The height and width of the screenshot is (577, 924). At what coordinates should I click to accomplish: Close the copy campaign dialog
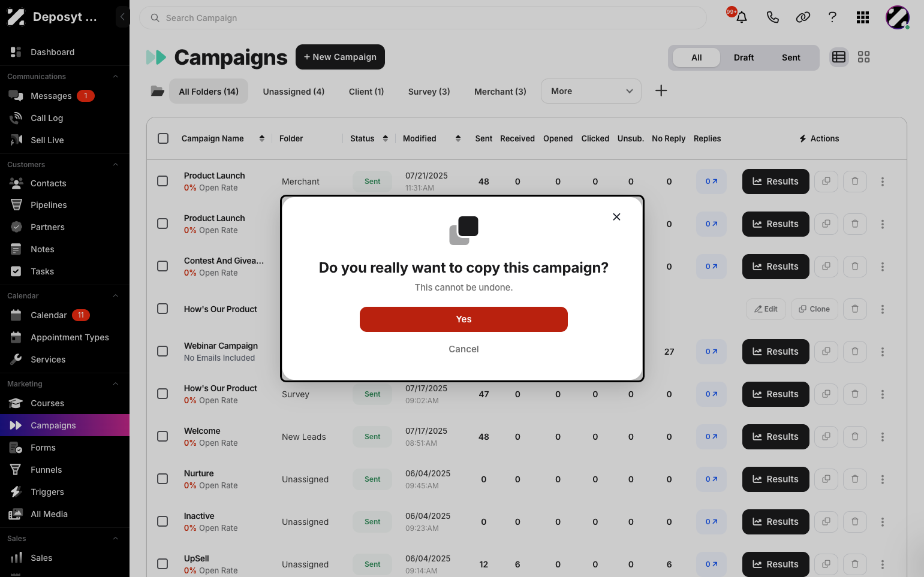coord(616,217)
